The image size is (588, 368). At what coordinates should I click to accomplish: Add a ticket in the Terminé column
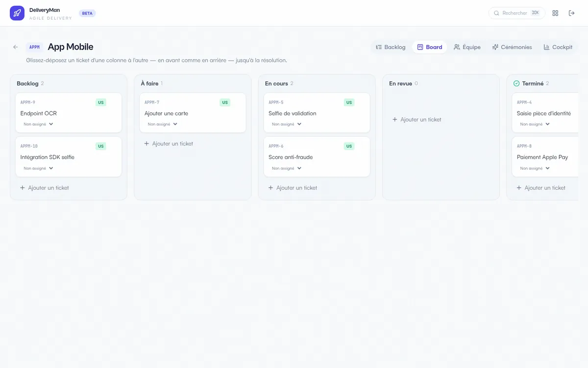tap(541, 188)
